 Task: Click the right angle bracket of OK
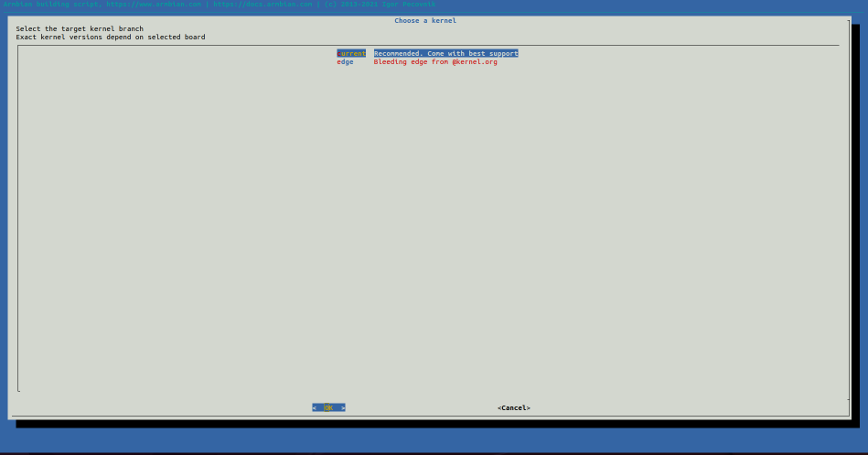tap(343, 407)
